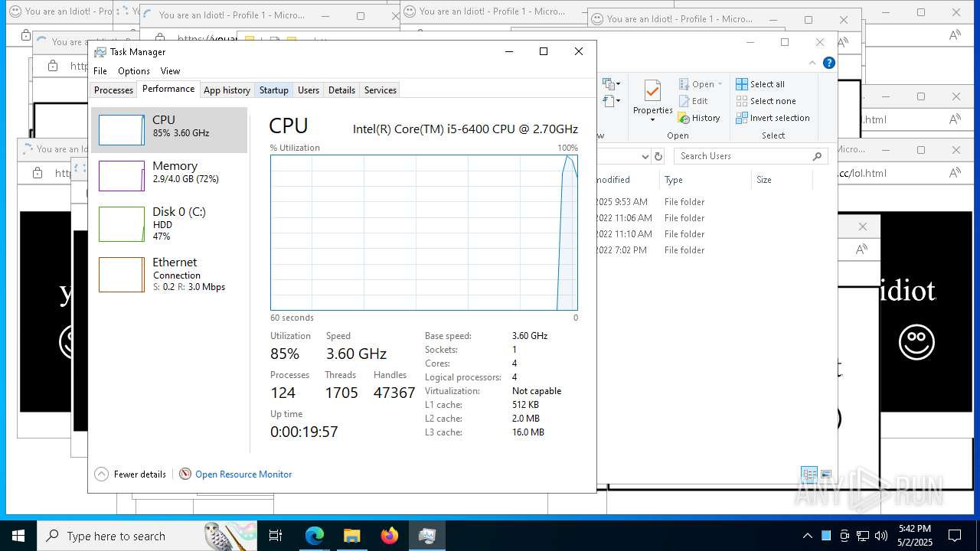
Task: Click the Firefox taskbar icon
Action: point(389,536)
